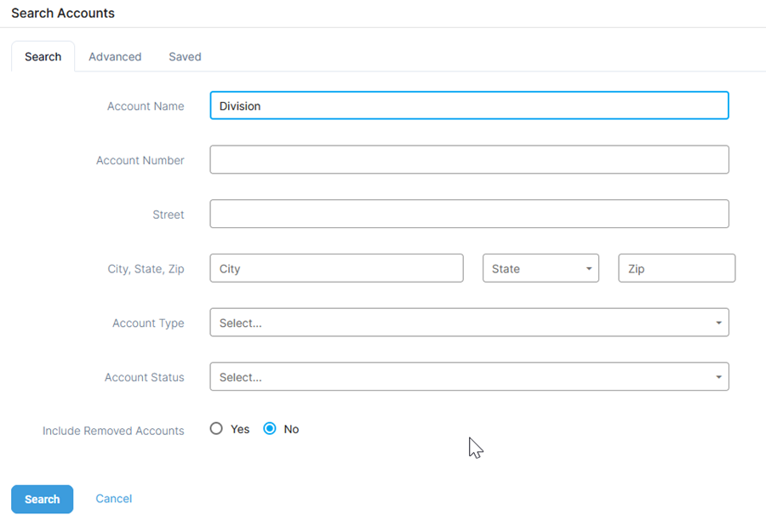The width and height of the screenshot is (766, 532).
Task: Select Yes for Include Removed Accounts
Action: pos(216,429)
